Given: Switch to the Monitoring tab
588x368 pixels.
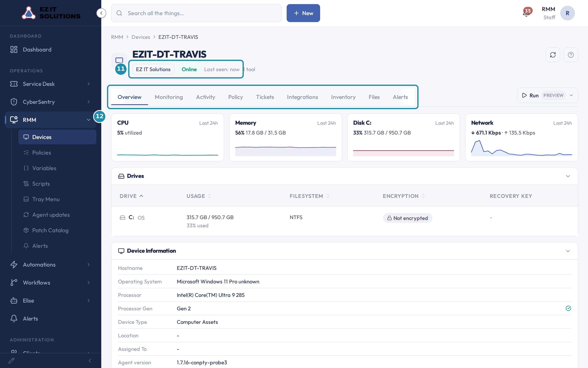Looking at the screenshot, I should click(169, 97).
